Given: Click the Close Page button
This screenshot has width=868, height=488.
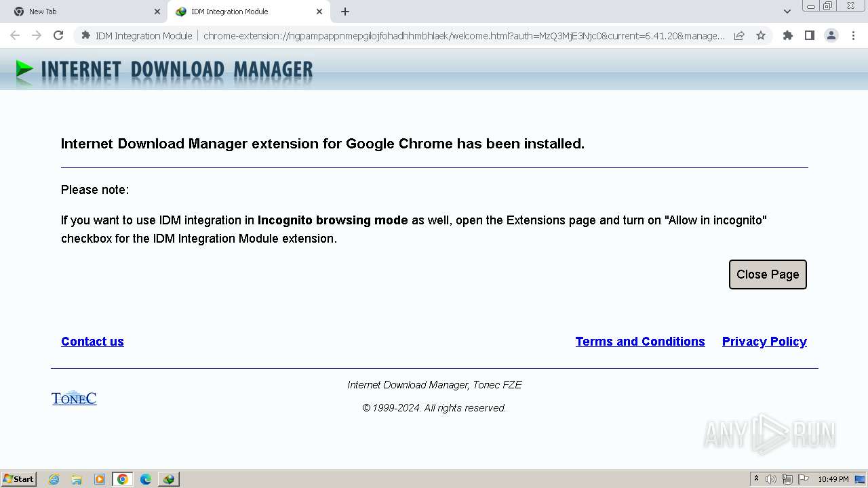Looking at the screenshot, I should point(768,274).
